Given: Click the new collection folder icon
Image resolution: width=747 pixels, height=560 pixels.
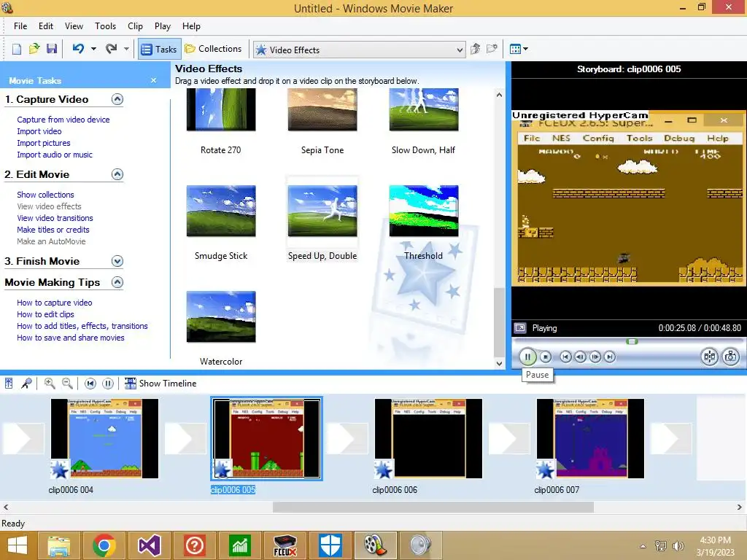Looking at the screenshot, I should [x=492, y=49].
